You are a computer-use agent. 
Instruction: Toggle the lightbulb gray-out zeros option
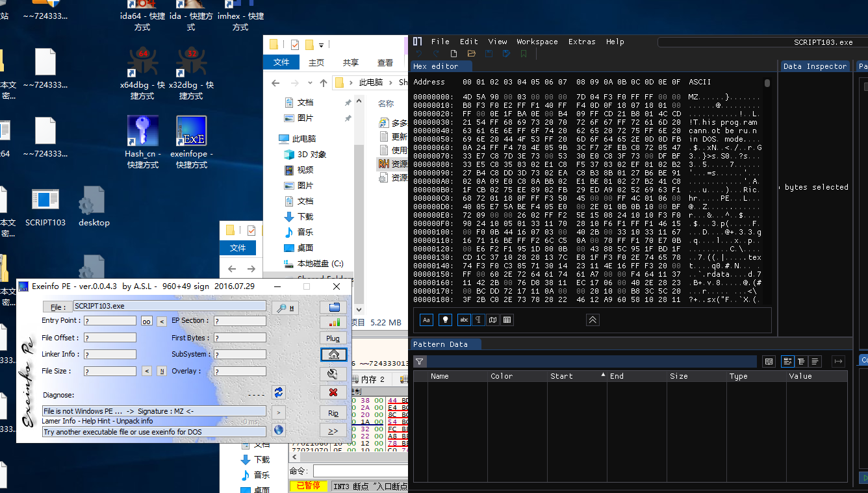point(445,320)
